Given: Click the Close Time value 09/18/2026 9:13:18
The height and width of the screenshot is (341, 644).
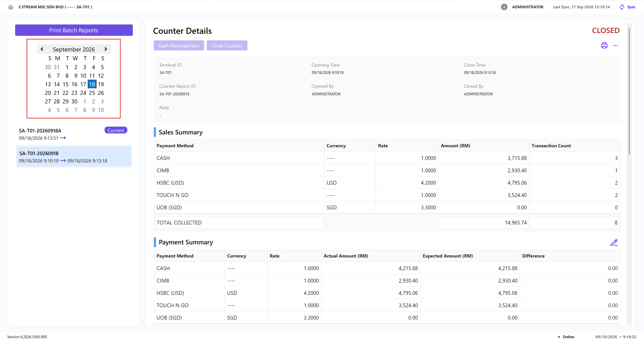Looking at the screenshot, I should click(x=480, y=73).
